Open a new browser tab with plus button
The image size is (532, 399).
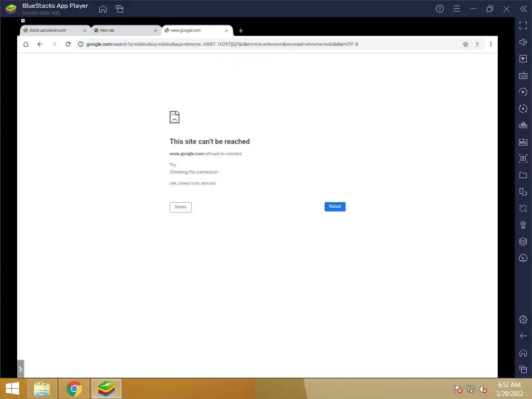point(241,31)
